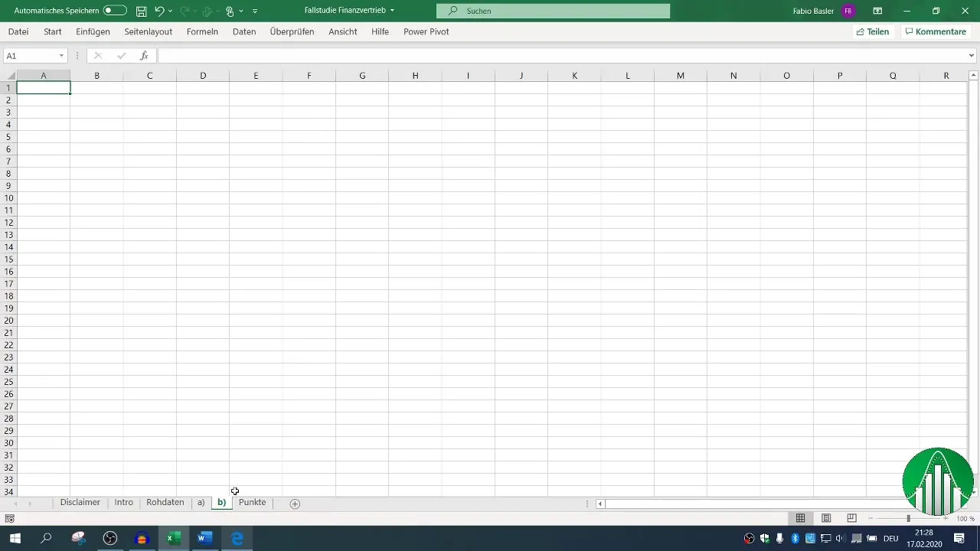The width and height of the screenshot is (980, 551).
Task: Click the Kommentare button
Action: click(936, 31)
